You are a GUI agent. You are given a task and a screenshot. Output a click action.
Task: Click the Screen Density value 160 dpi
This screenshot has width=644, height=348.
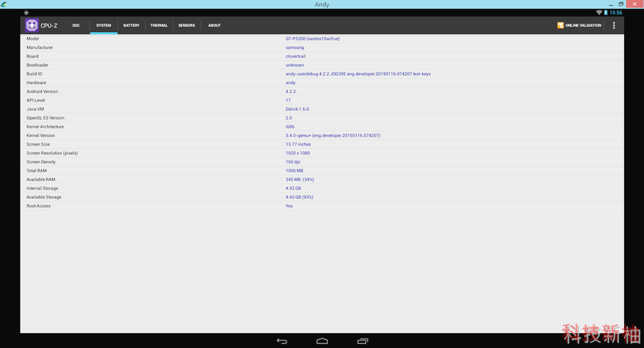point(293,162)
